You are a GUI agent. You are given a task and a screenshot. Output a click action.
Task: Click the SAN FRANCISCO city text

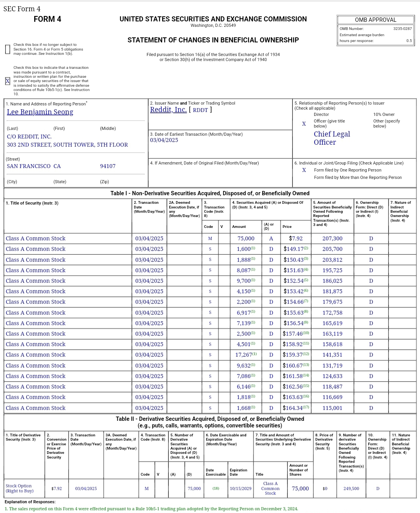coord(29,166)
